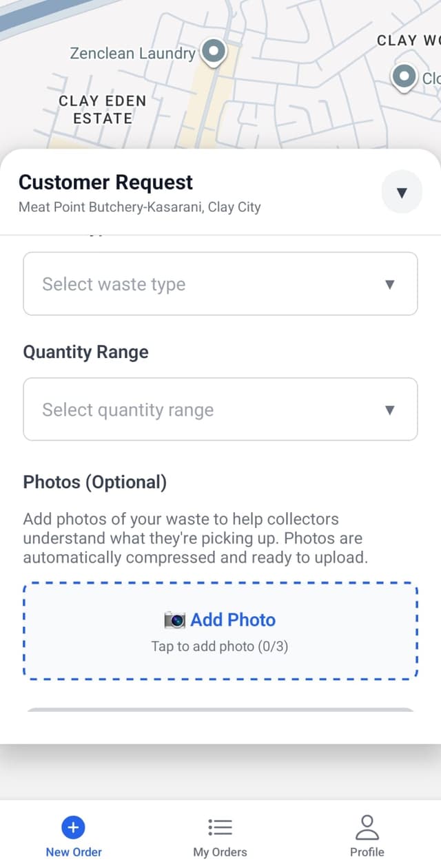Select the target icon inside the laundry pin
Image resolution: width=441 pixels, height=868 pixels.
click(x=213, y=51)
